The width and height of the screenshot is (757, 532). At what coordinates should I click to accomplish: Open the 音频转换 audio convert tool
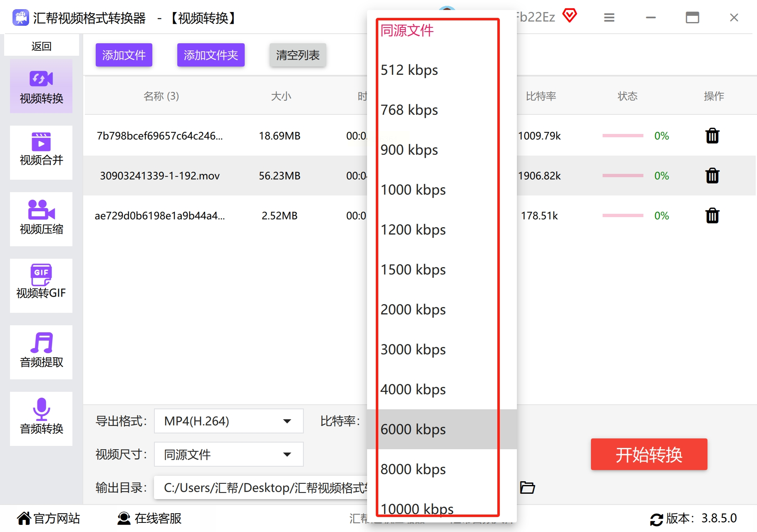coord(41,418)
